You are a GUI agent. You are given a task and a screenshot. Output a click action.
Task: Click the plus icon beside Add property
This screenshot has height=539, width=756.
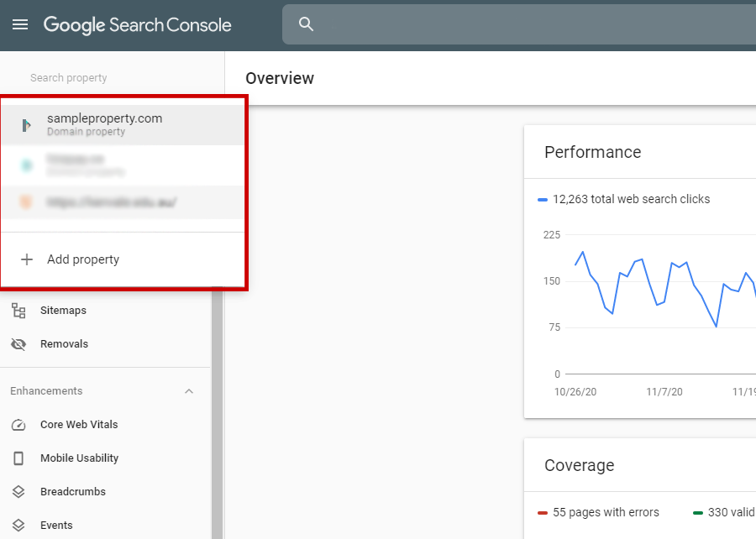coord(27,259)
